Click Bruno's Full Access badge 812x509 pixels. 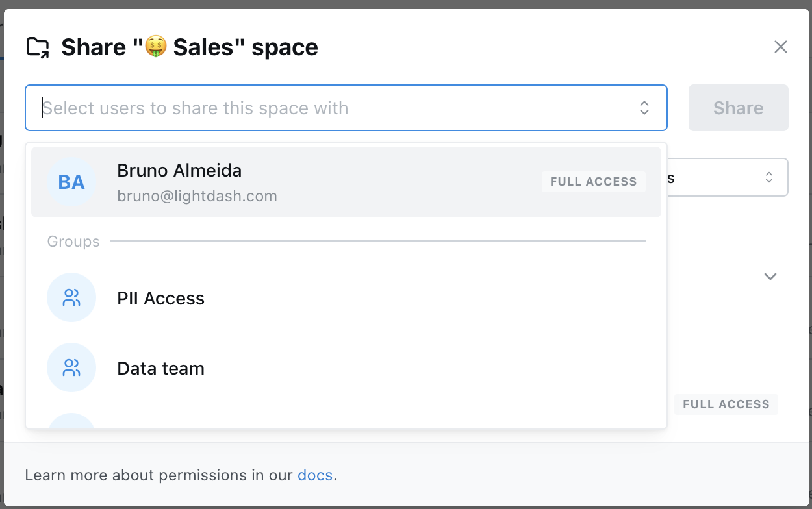[x=593, y=182]
